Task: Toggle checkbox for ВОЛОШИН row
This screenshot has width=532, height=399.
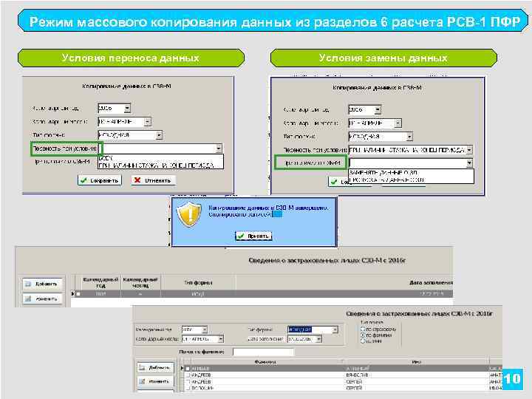Action: 188,388
